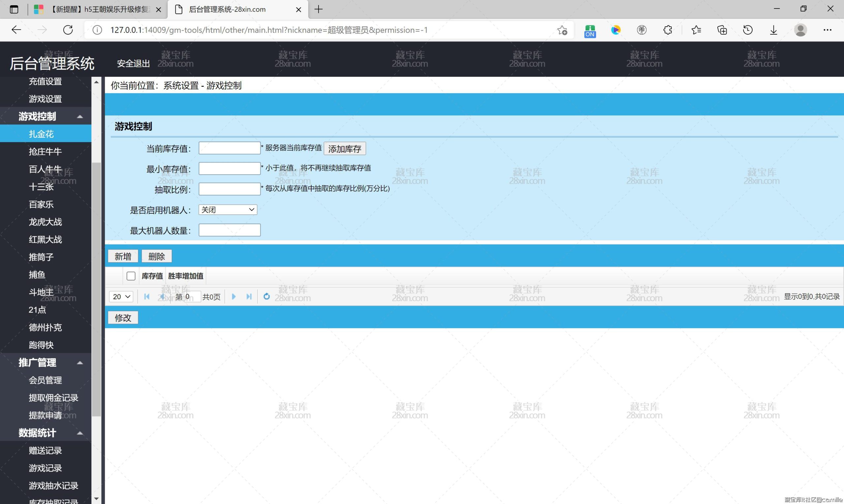844x504 pixels.
Task: Open the robot enable dropdown
Action: [227, 210]
